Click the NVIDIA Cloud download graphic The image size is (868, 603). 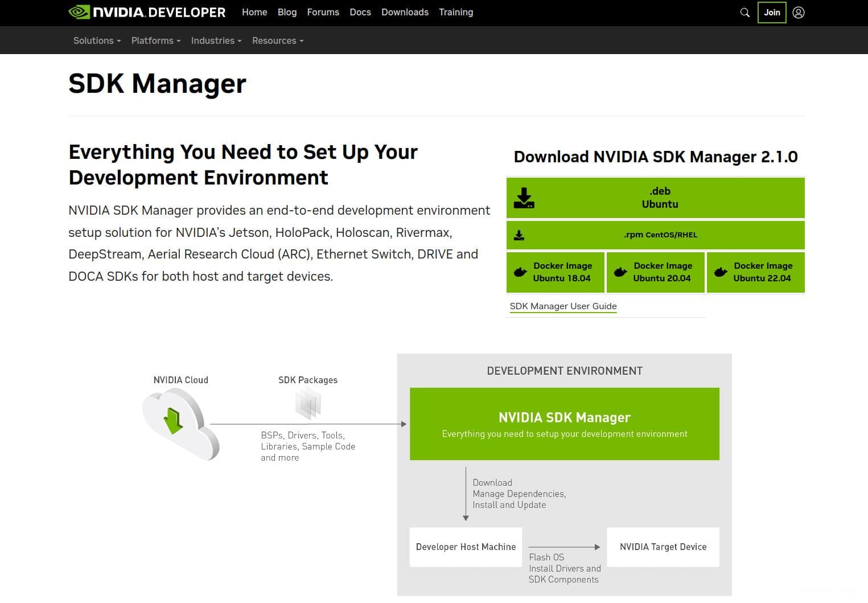(x=180, y=424)
